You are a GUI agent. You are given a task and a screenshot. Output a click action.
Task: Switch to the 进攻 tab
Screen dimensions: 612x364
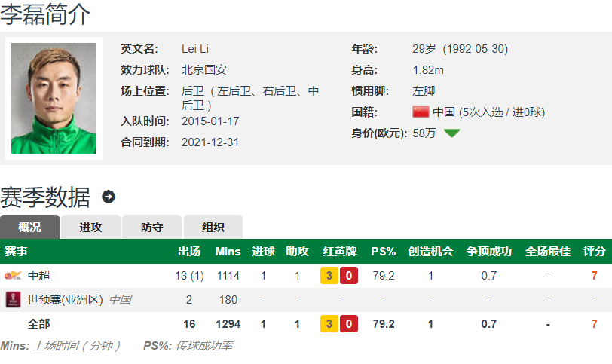pos(90,227)
